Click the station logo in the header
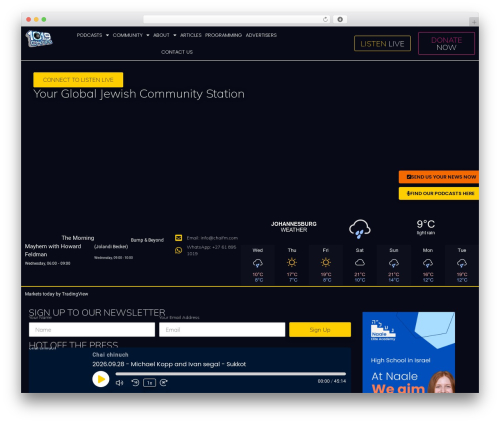The height and width of the screenshot is (423, 500). tap(39, 39)
